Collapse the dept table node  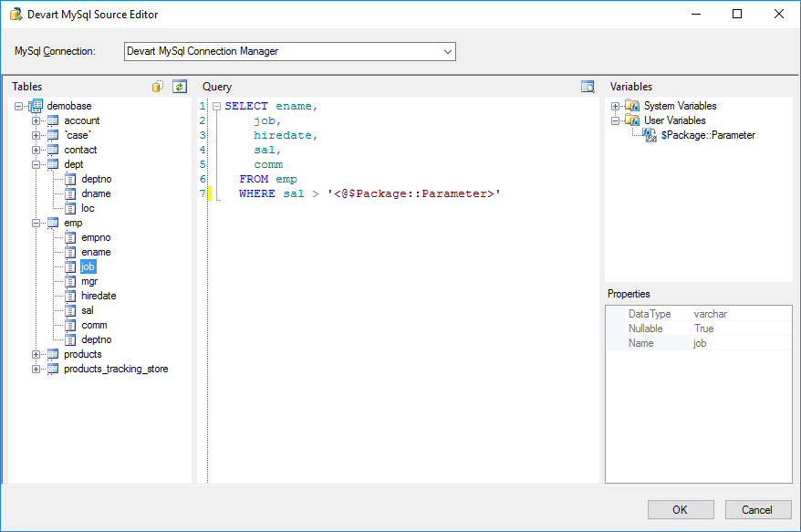(x=36, y=163)
